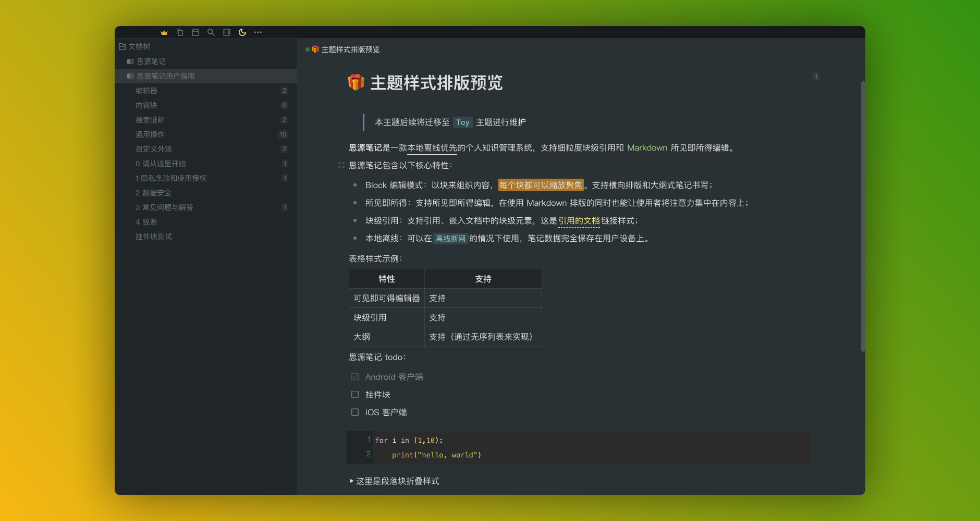Click the 文档树 folder icon
This screenshot has width=980, height=521.
[x=123, y=46]
